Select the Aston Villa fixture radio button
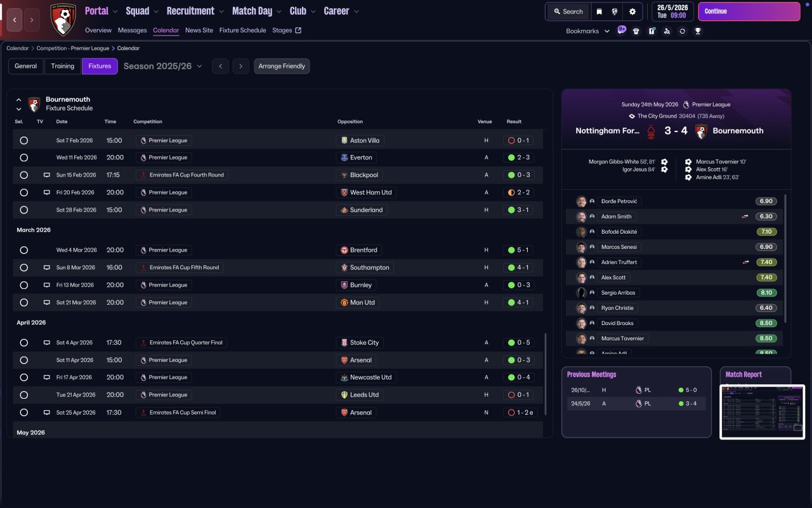 pyautogui.click(x=24, y=140)
